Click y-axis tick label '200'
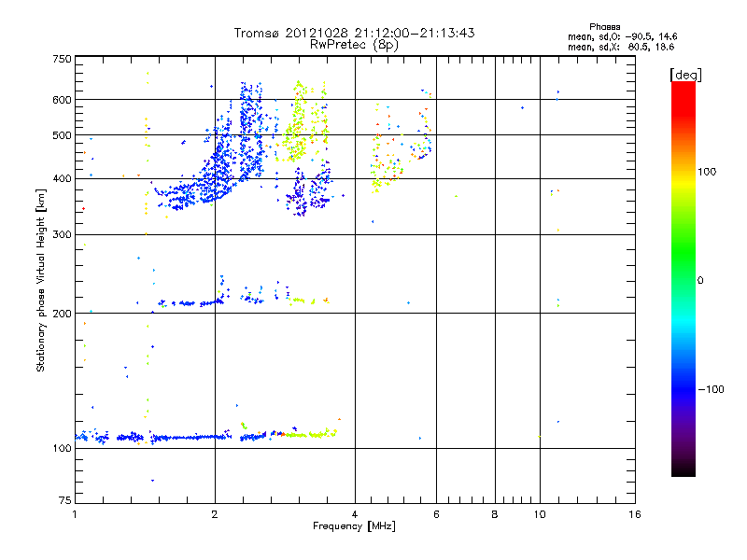The width and height of the screenshot is (747, 560). point(63,314)
